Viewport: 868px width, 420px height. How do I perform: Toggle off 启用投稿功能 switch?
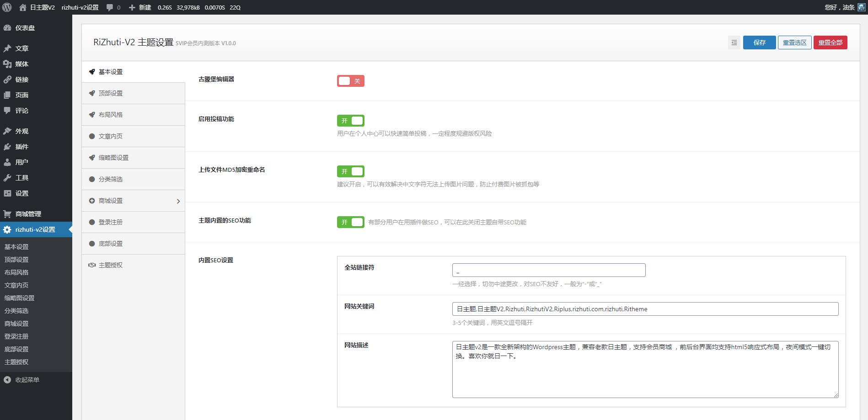click(351, 121)
